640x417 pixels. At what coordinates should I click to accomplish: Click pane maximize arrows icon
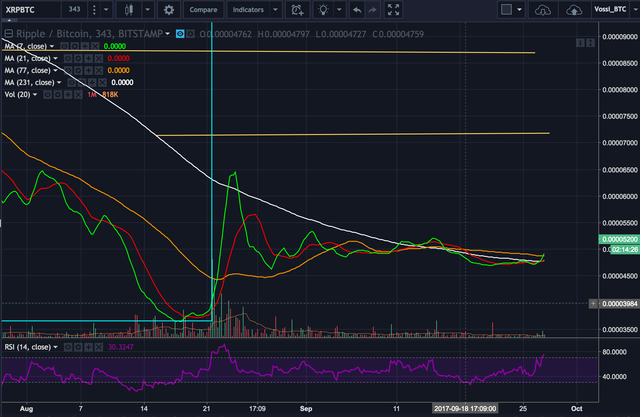click(x=590, y=43)
